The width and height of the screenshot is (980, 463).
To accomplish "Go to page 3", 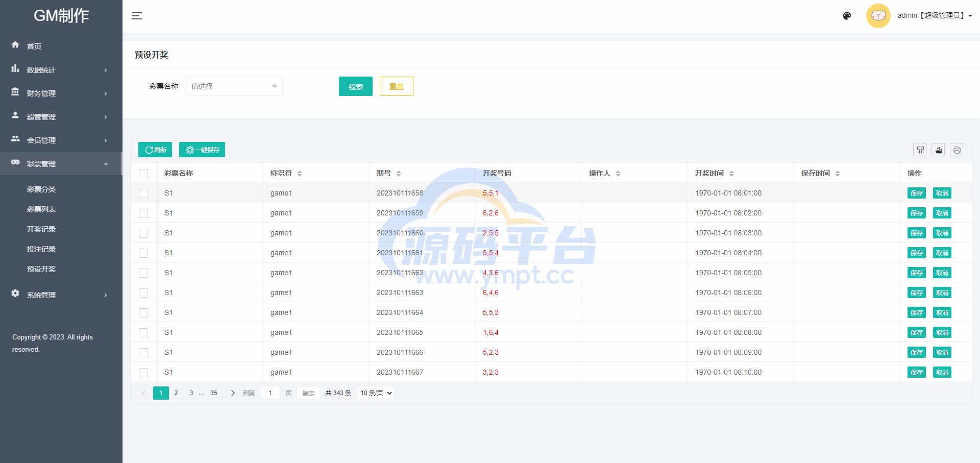I will (191, 393).
